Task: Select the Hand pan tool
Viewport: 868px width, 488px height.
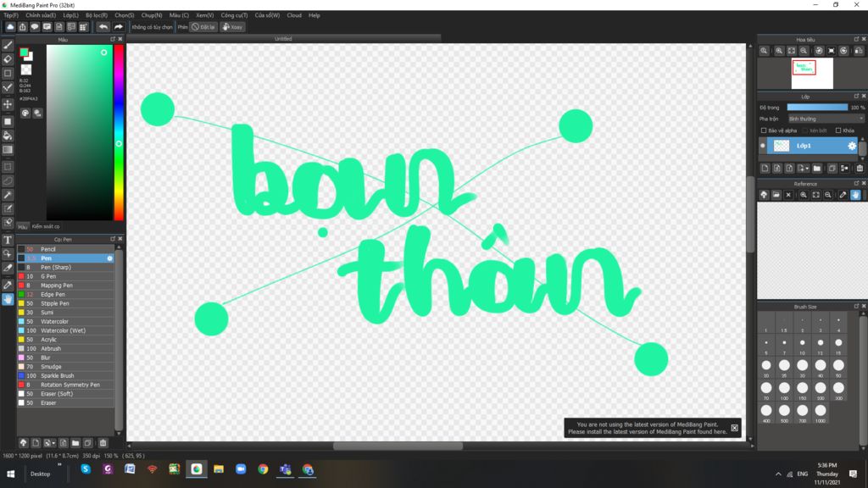Action: (x=8, y=299)
